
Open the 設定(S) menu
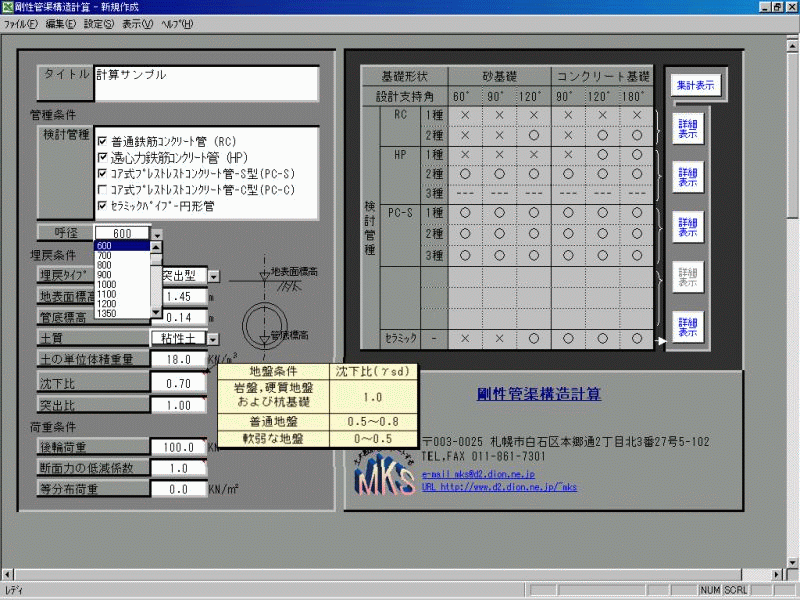99,23
